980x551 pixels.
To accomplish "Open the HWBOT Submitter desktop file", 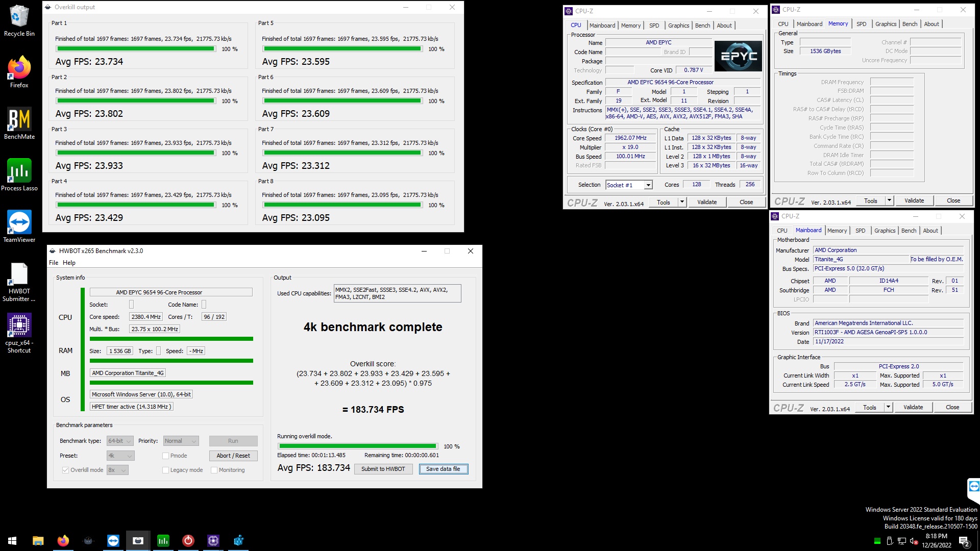I will pos(19,282).
